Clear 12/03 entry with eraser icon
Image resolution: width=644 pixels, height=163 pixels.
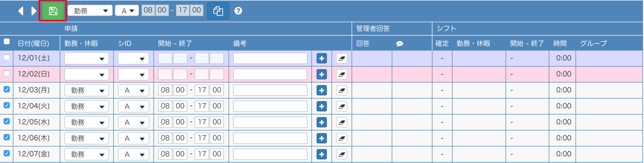(x=342, y=90)
